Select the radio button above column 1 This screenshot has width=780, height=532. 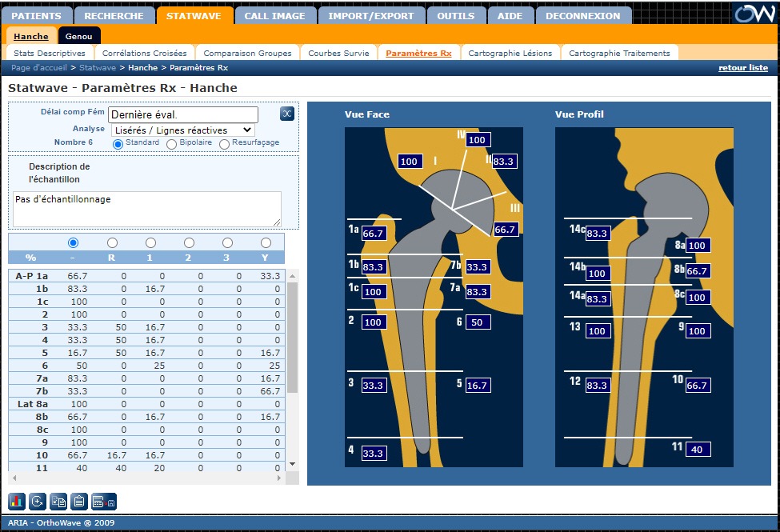click(150, 243)
